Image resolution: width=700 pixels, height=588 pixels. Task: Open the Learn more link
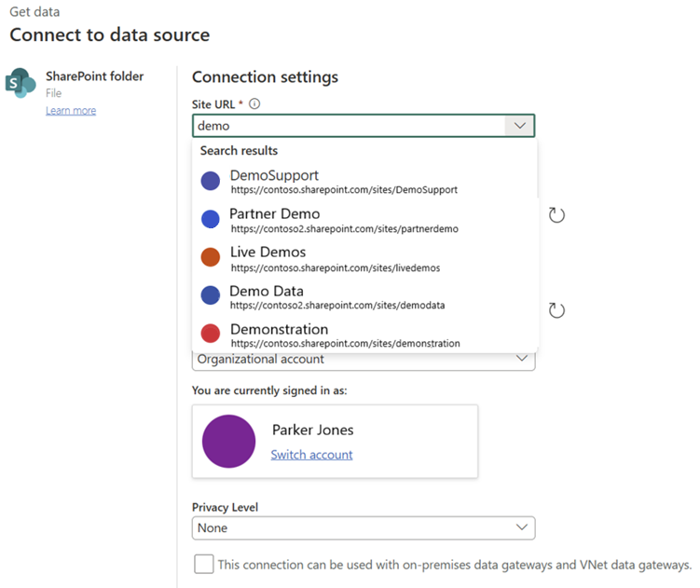tap(71, 111)
